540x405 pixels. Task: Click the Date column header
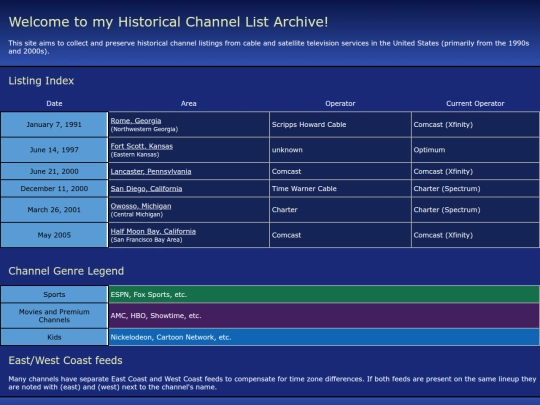click(54, 103)
